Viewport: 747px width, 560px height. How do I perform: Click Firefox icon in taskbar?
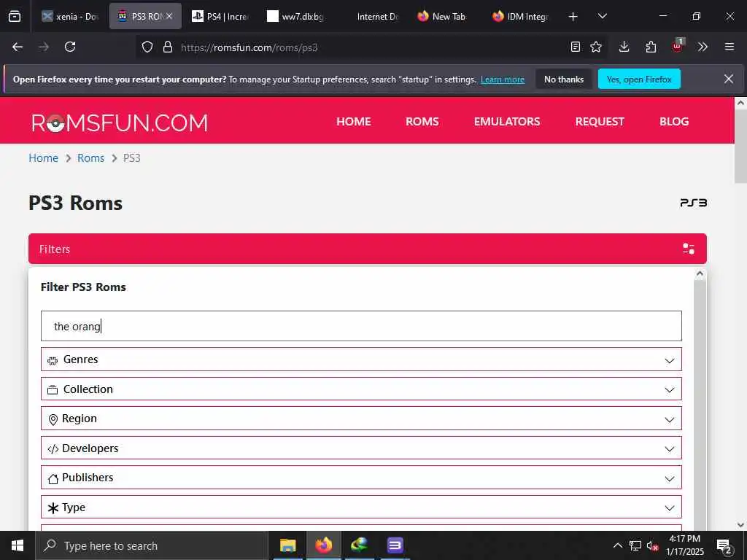pyautogui.click(x=323, y=545)
